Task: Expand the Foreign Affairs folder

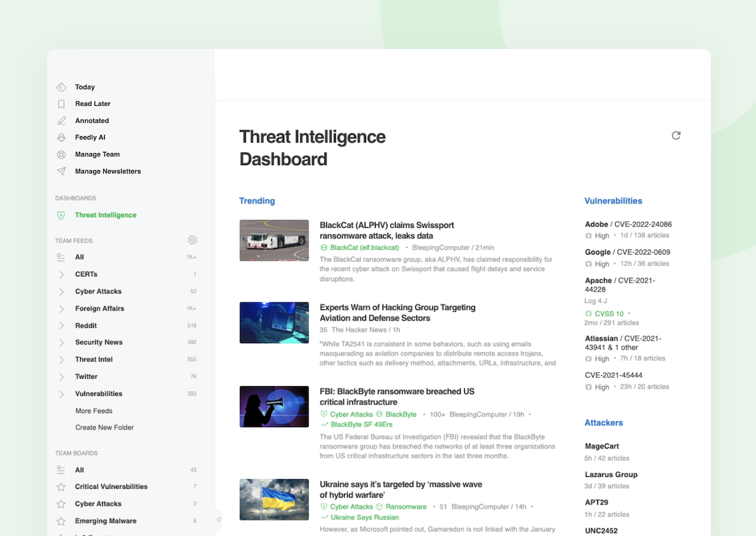Action: tap(61, 309)
